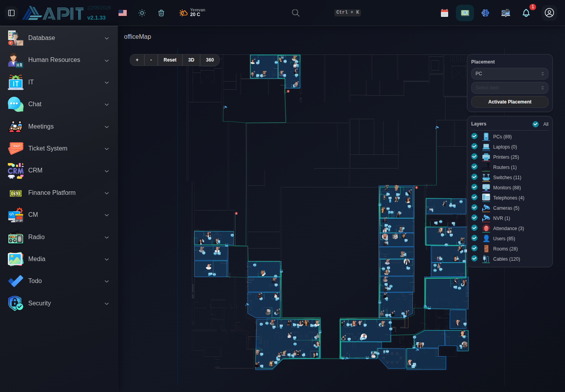The image size is (565, 392).
Task: Open the blue brain AI icon
Action: coord(485,13)
